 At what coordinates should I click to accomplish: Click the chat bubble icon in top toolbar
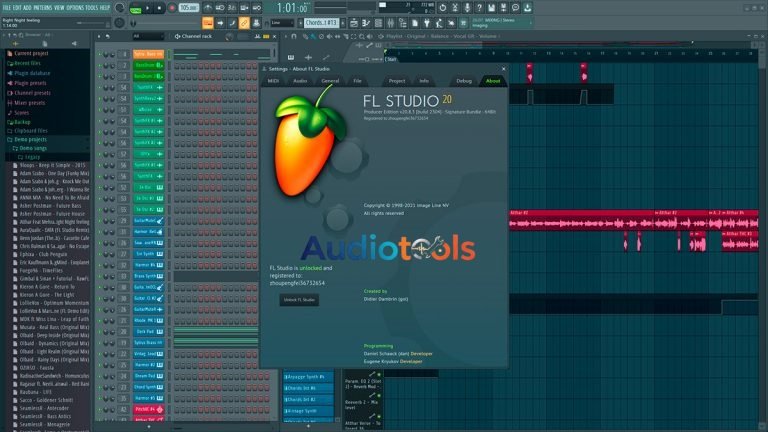[515, 8]
